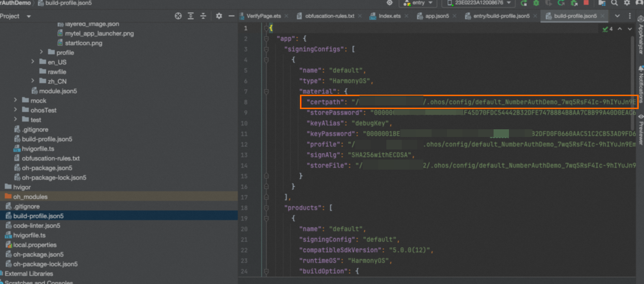644x284 pixels.
Task: Place cursor on "keyAlias": "debugKey" line
Action: [349, 123]
